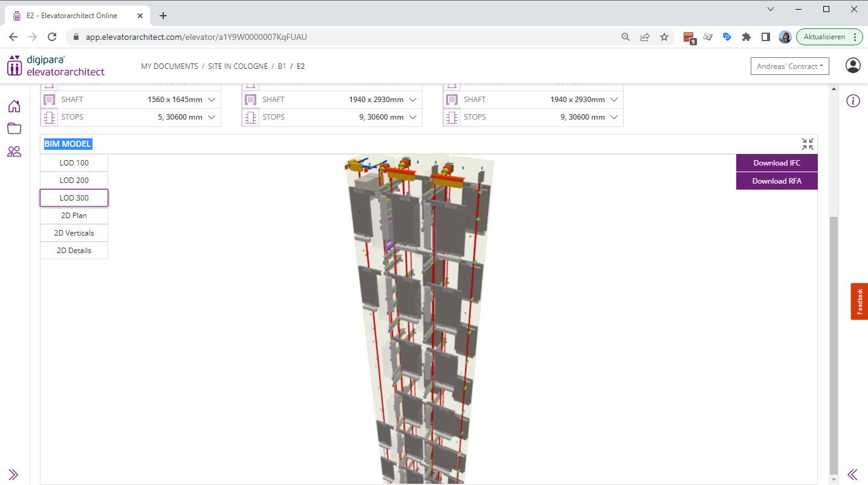Expand the STOPS dropdown on the first card
Screen dimensions: 868x485
pyautogui.click(x=212, y=117)
